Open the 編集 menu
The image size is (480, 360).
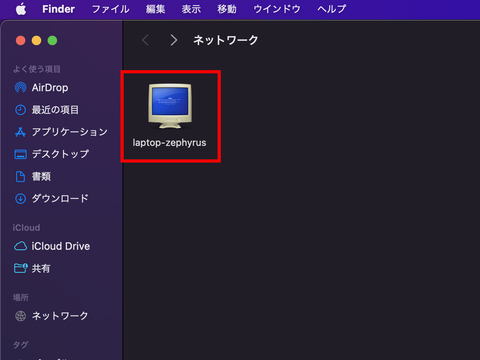tap(156, 9)
